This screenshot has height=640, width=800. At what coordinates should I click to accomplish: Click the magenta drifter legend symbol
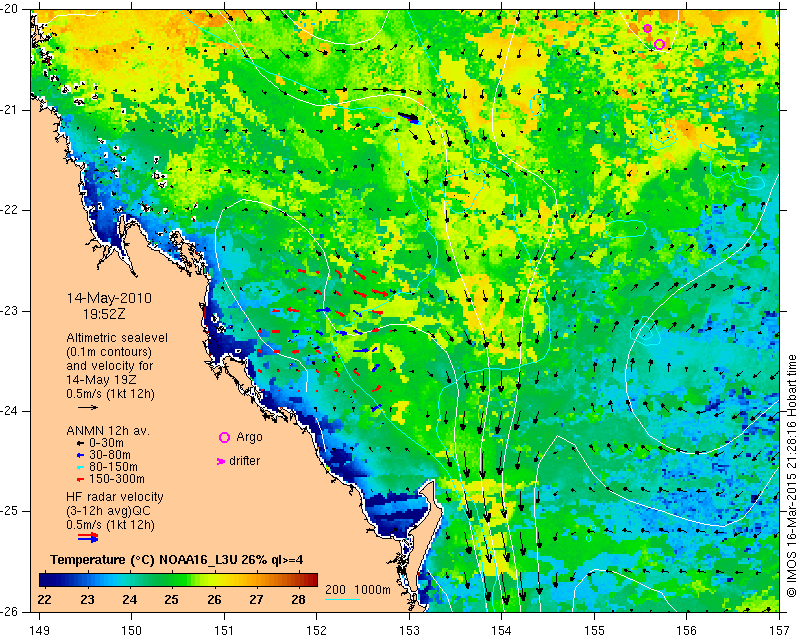click(220, 461)
